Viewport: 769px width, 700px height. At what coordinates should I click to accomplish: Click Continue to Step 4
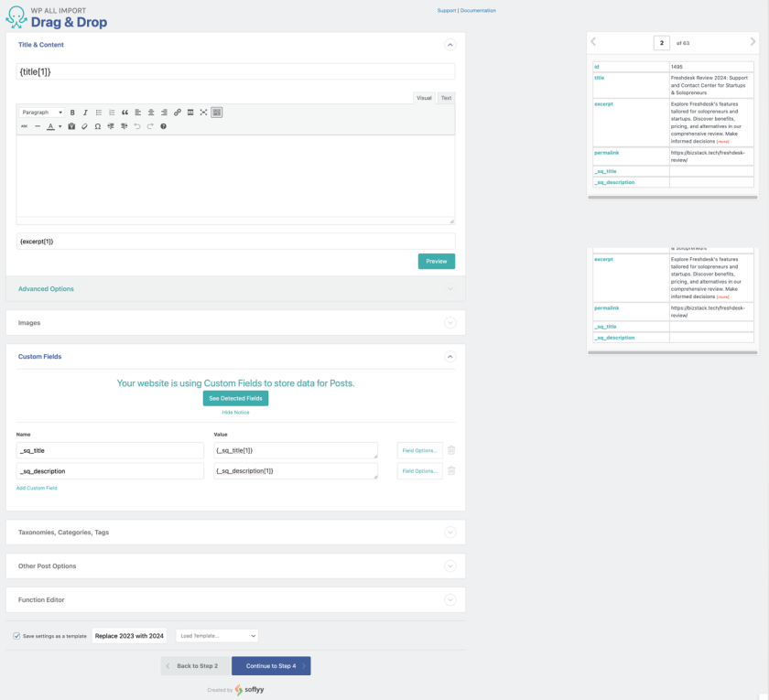tap(271, 666)
